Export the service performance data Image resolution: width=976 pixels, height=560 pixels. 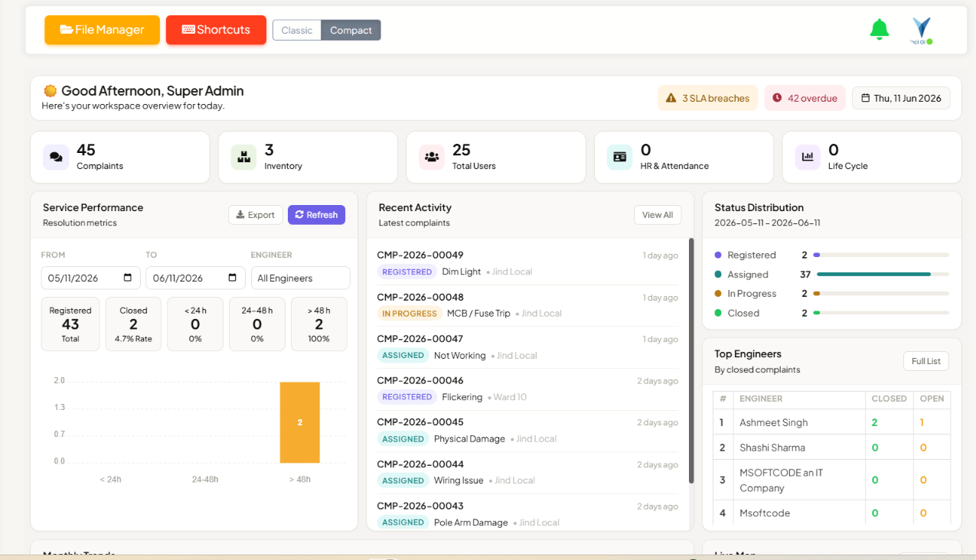pos(256,215)
